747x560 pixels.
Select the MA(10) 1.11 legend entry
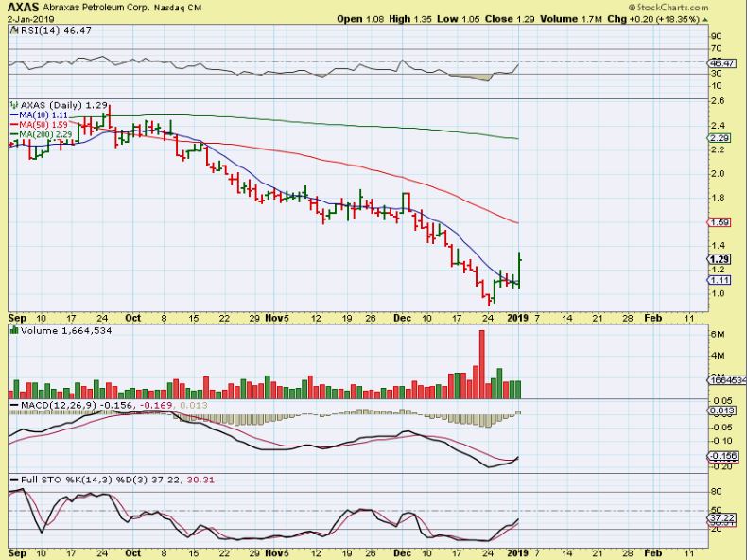point(39,115)
